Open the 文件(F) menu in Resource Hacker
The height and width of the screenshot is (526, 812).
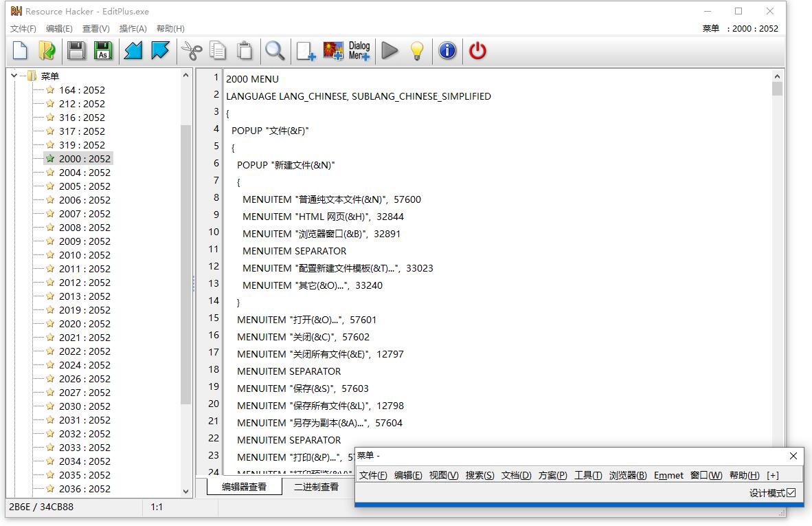click(x=23, y=28)
